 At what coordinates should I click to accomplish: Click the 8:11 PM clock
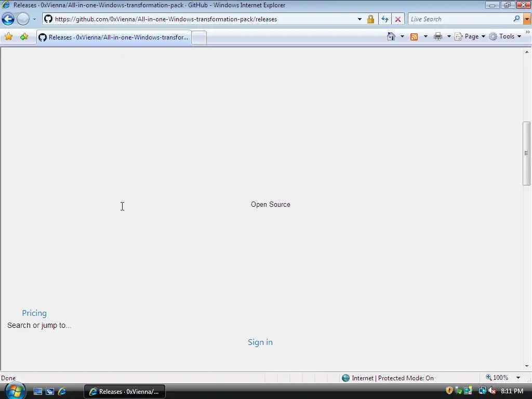point(512,391)
